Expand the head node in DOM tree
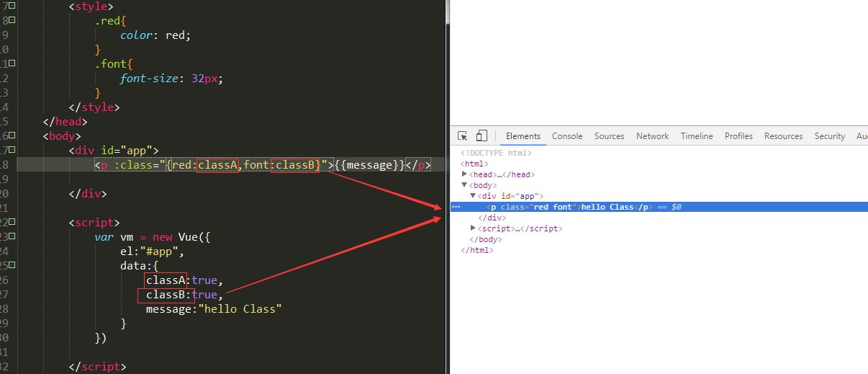This screenshot has height=374, width=868. tap(465, 174)
